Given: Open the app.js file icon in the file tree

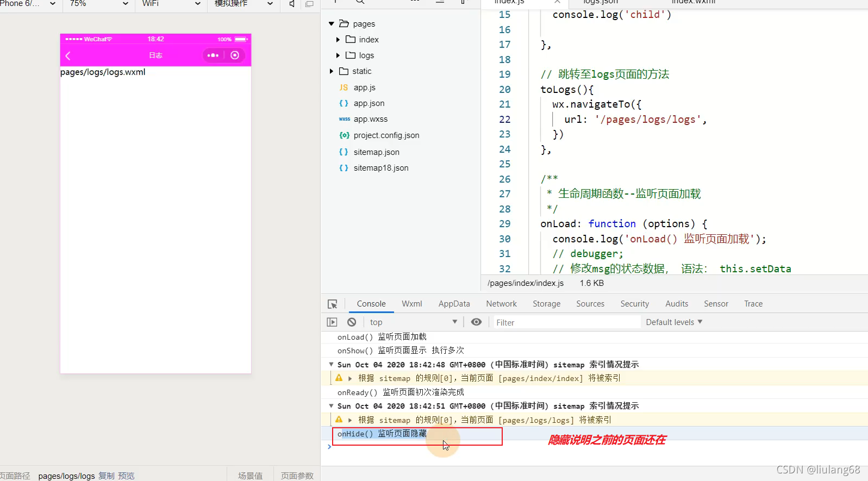Looking at the screenshot, I should (344, 88).
